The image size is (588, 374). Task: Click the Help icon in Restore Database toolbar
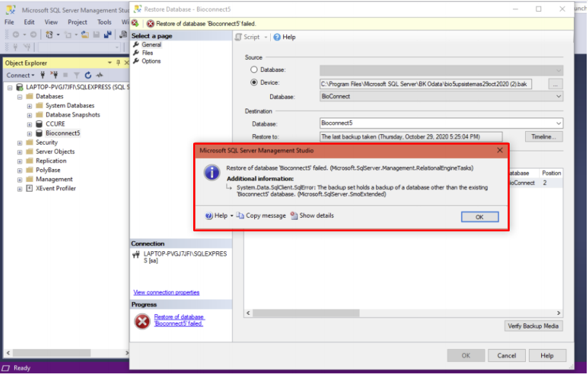pos(277,37)
